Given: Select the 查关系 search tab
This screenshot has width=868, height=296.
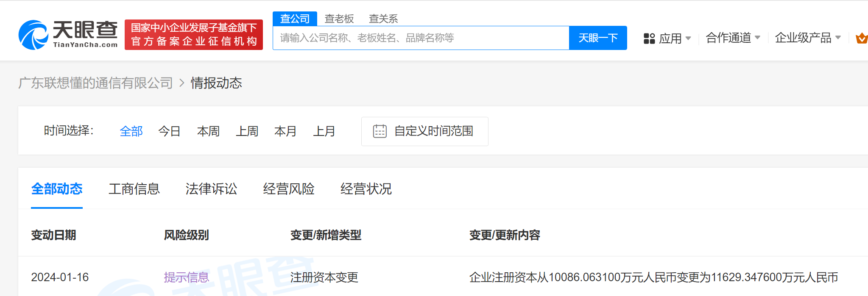Looking at the screenshot, I should (x=383, y=19).
